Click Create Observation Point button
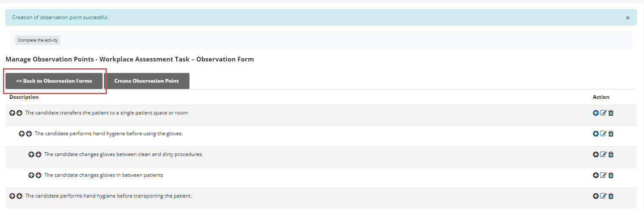The width and height of the screenshot is (644, 212). click(x=147, y=81)
